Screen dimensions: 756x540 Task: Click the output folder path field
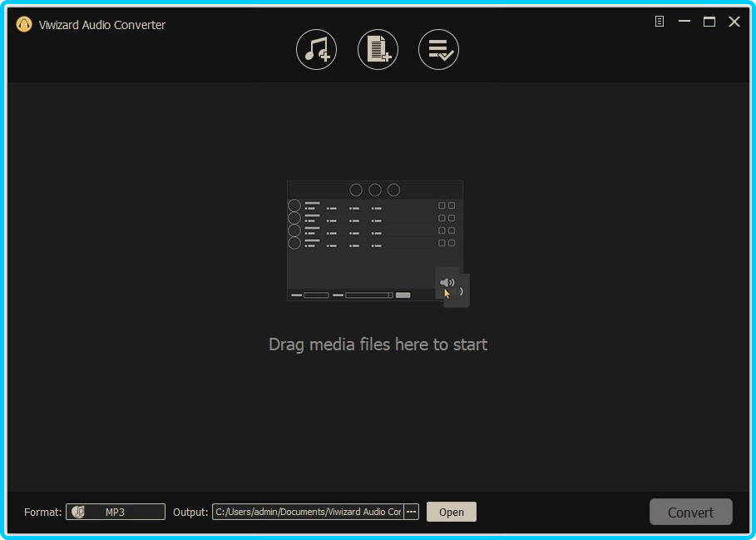pos(308,512)
